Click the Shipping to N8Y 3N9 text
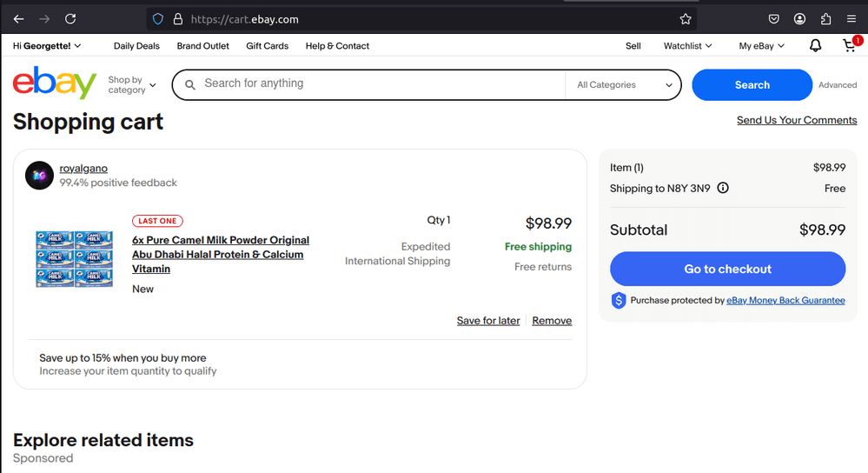This screenshot has width=868, height=473. coord(659,189)
